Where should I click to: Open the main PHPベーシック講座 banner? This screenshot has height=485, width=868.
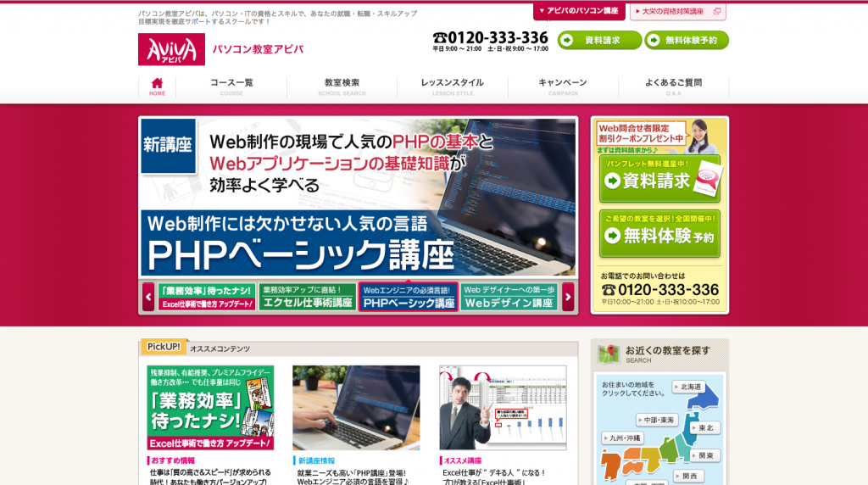click(x=359, y=197)
